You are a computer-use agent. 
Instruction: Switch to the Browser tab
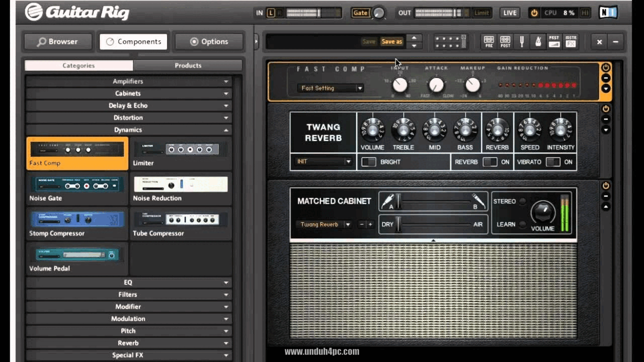pos(57,42)
